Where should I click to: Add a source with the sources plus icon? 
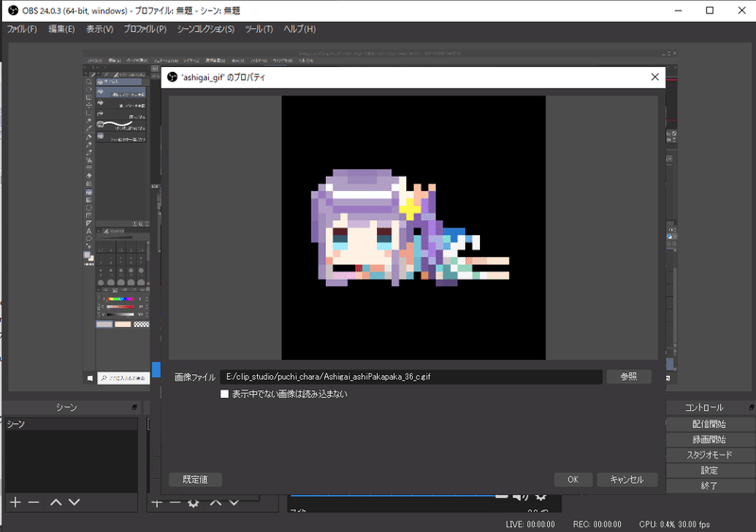pyautogui.click(x=157, y=503)
